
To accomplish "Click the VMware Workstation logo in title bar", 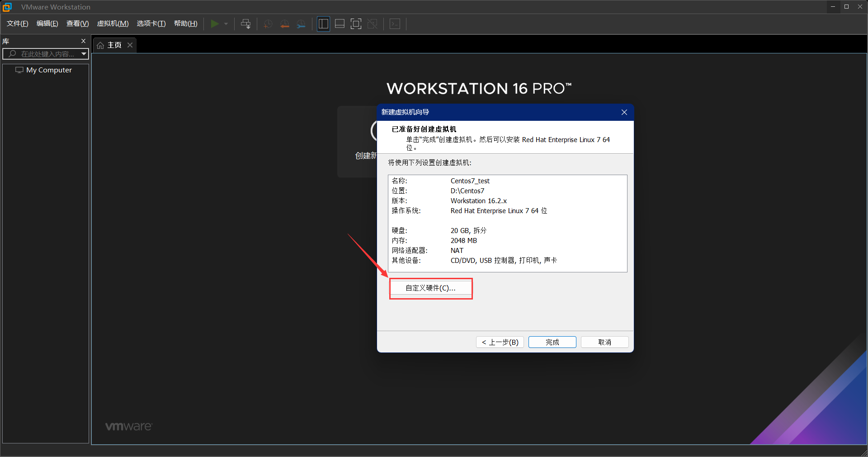I will point(7,7).
